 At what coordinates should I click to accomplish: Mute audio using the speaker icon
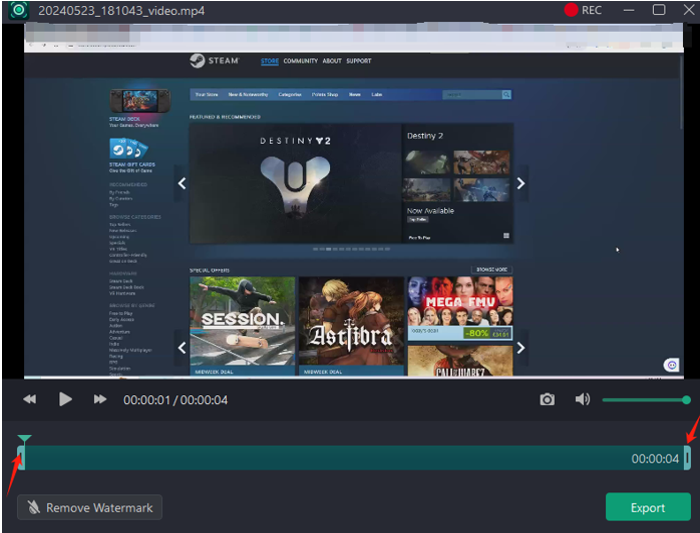click(x=582, y=399)
